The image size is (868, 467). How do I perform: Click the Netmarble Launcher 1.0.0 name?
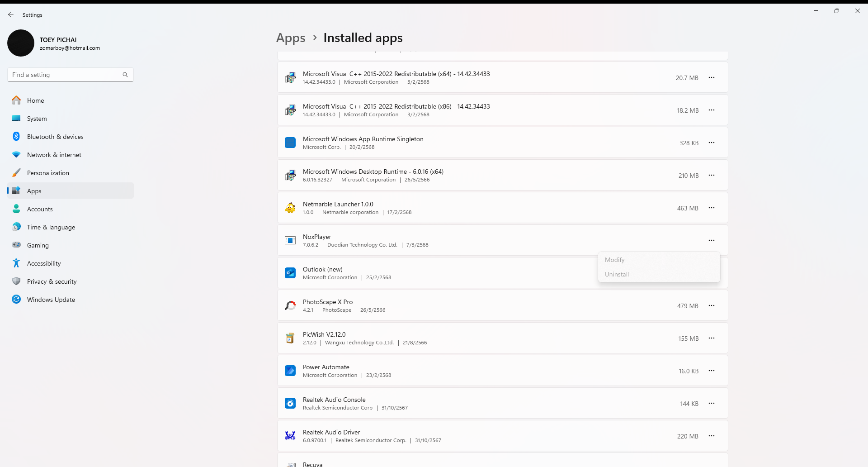(338, 204)
